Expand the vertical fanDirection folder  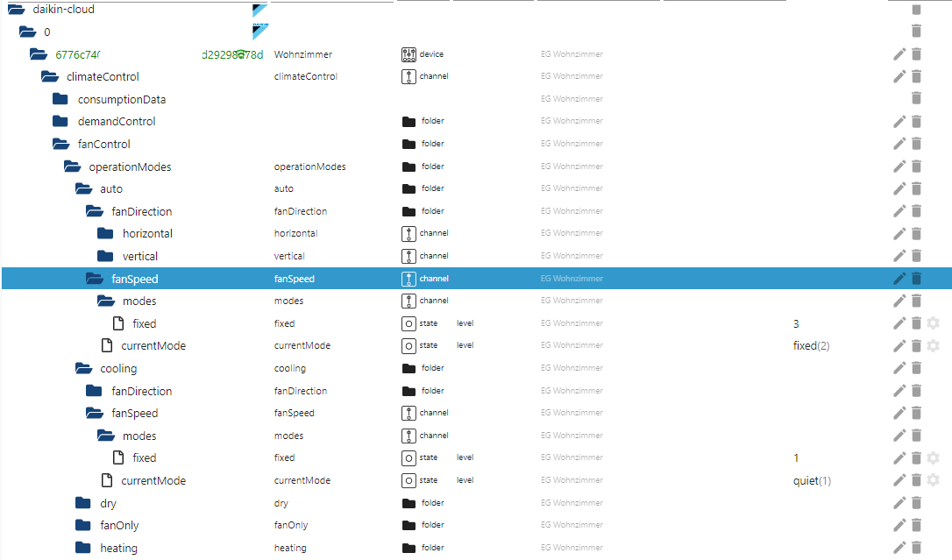[x=105, y=256]
